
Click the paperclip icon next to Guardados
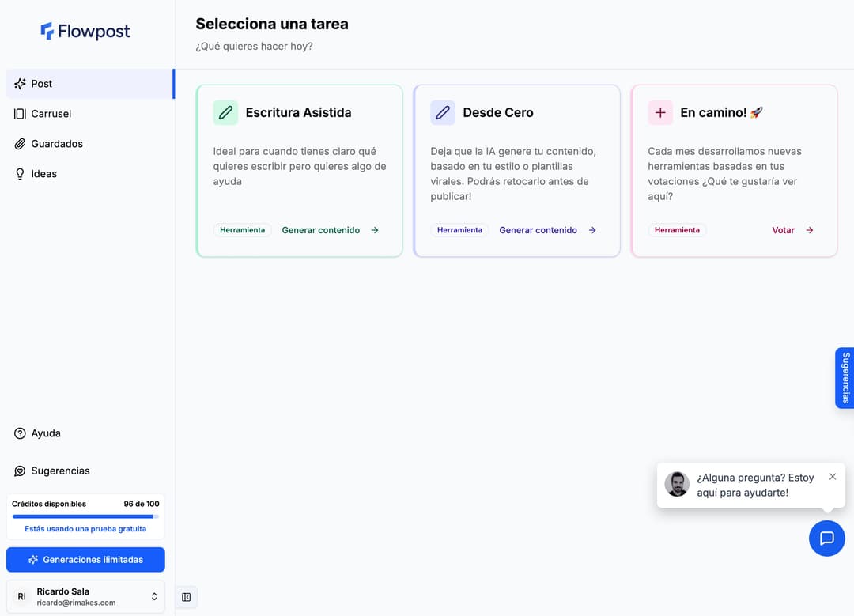click(x=20, y=144)
